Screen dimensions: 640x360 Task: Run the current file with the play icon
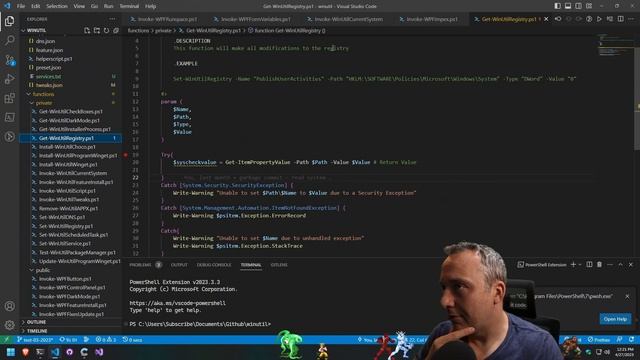599,19
